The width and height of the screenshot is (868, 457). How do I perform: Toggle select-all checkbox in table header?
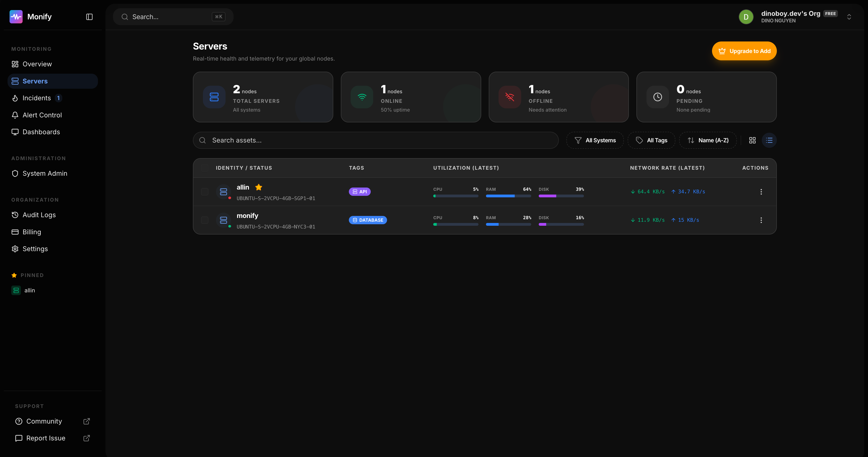point(204,168)
